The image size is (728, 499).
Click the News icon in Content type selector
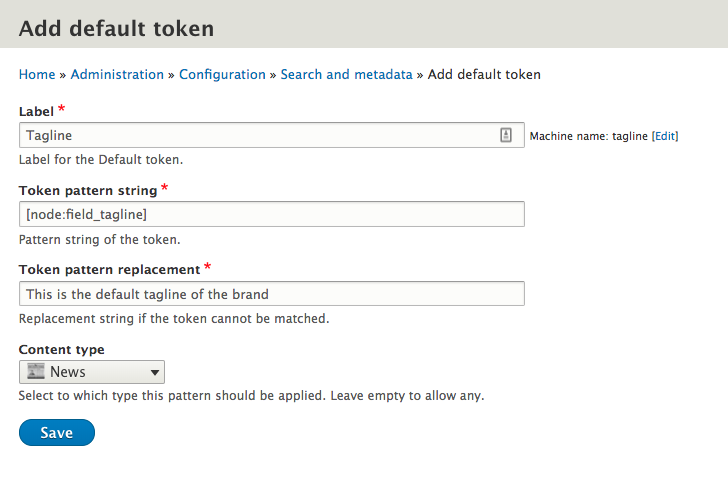(x=36, y=372)
